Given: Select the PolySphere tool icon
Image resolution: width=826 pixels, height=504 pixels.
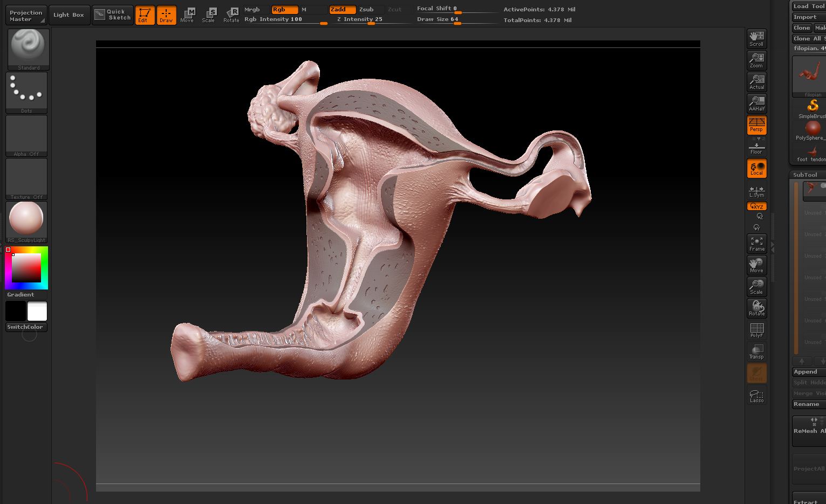Looking at the screenshot, I should pos(813,130).
